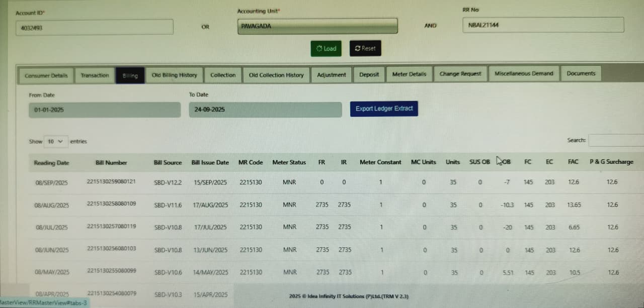This screenshot has height=308, width=644.
Task: Click bill issue date 17/JUL/2025
Action: (x=210, y=227)
